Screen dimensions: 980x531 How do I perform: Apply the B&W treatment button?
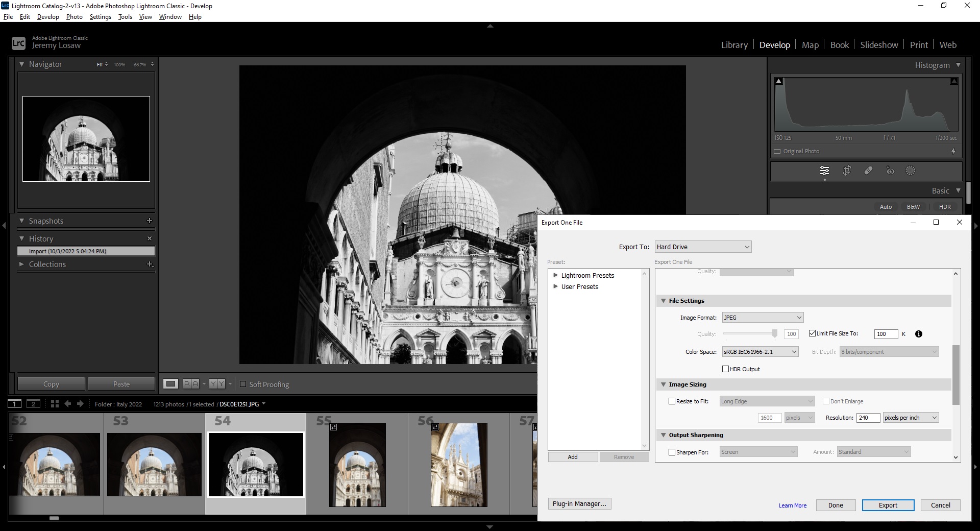click(913, 207)
